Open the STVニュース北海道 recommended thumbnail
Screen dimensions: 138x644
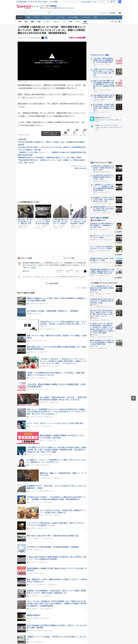point(61,211)
